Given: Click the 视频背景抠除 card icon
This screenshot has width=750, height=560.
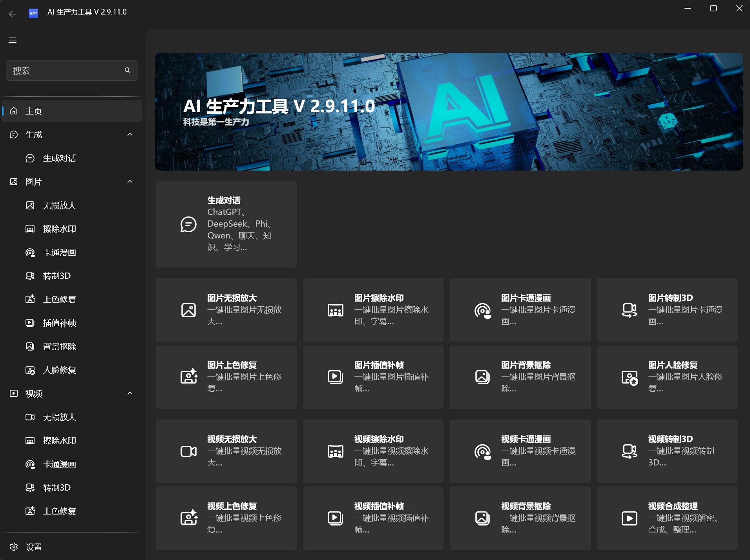Looking at the screenshot, I should pos(483,518).
